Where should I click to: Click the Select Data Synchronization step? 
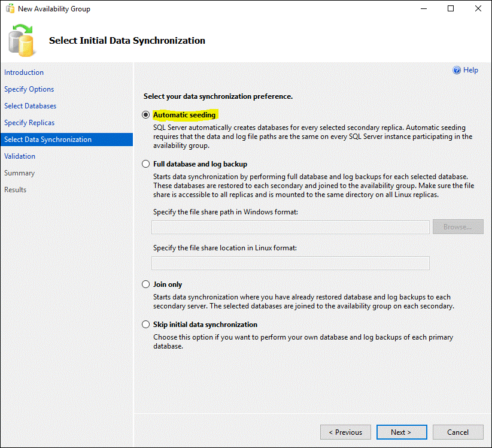(48, 140)
